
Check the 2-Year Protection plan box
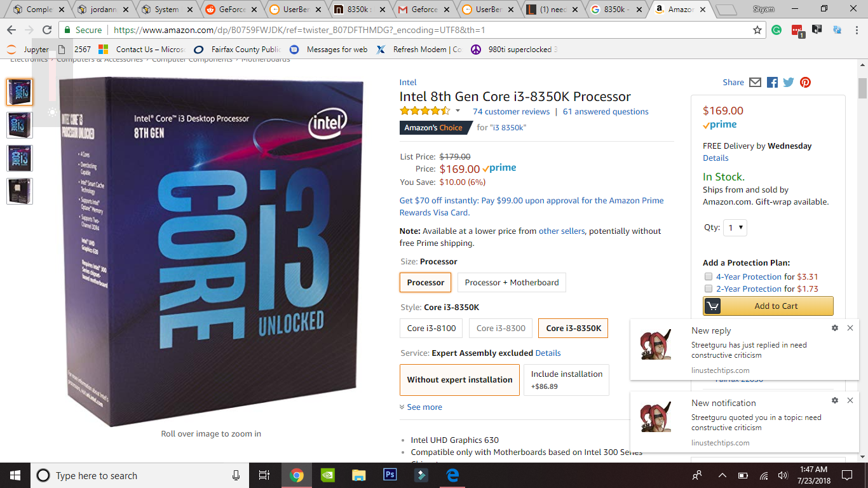click(x=708, y=288)
